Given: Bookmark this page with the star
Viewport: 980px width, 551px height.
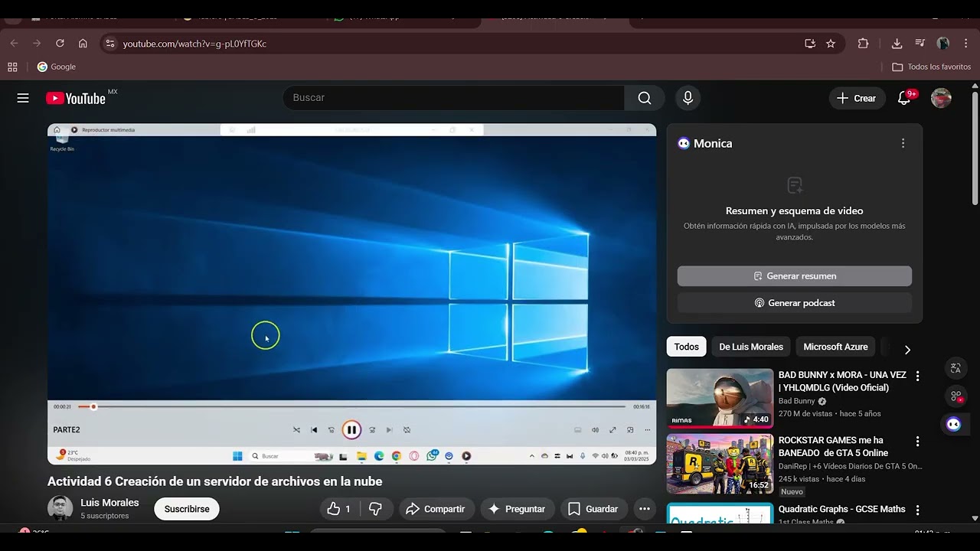Looking at the screenshot, I should (831, 44).
